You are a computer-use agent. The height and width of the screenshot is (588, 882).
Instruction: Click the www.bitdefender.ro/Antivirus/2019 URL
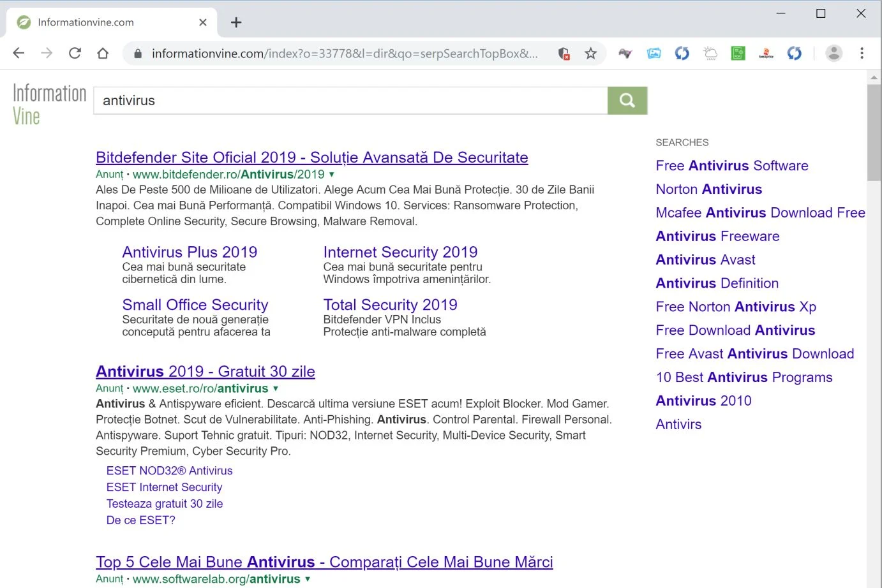pos(228,175)
